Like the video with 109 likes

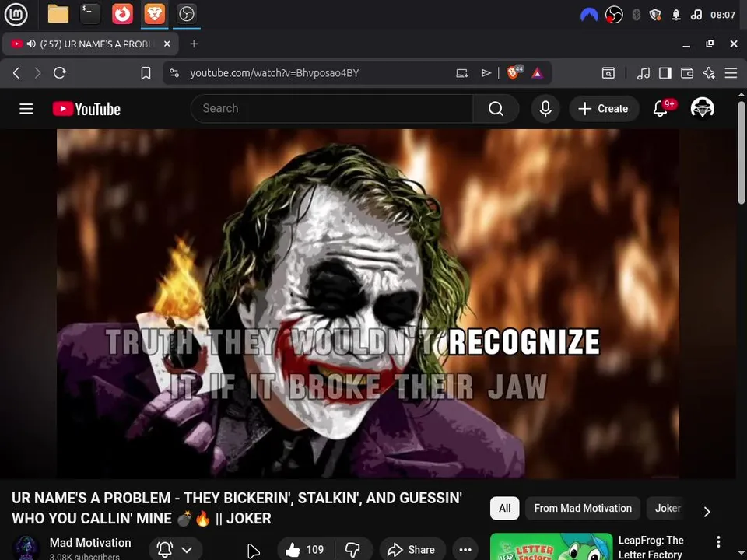[x=305, y=550]
